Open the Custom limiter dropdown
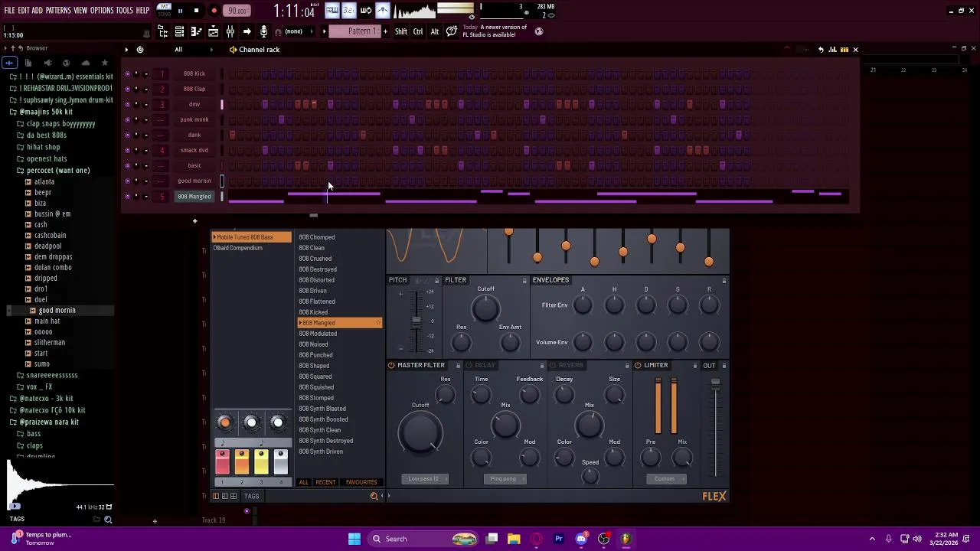Image resolution: width=980 pixels, height=551 pixels. click(664, 479)
